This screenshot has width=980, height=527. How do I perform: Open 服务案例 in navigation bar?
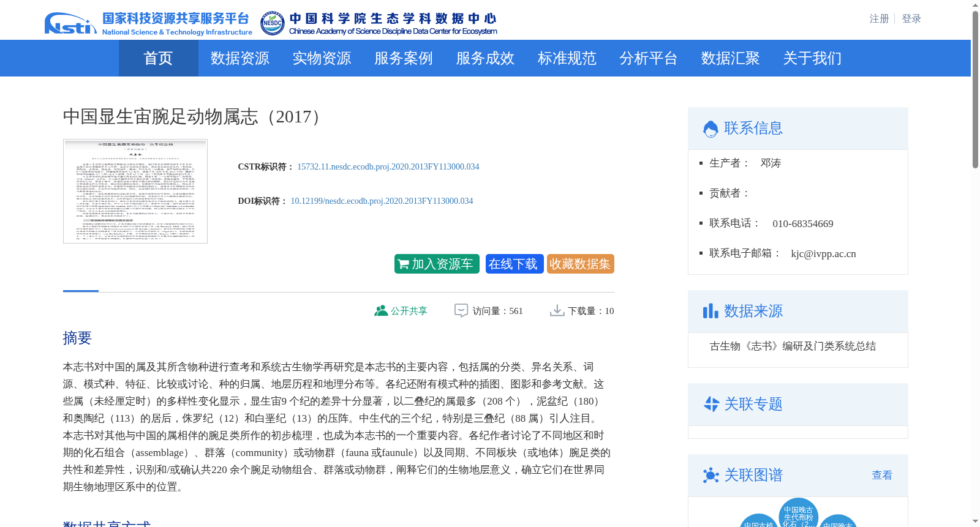pos(403,58)
